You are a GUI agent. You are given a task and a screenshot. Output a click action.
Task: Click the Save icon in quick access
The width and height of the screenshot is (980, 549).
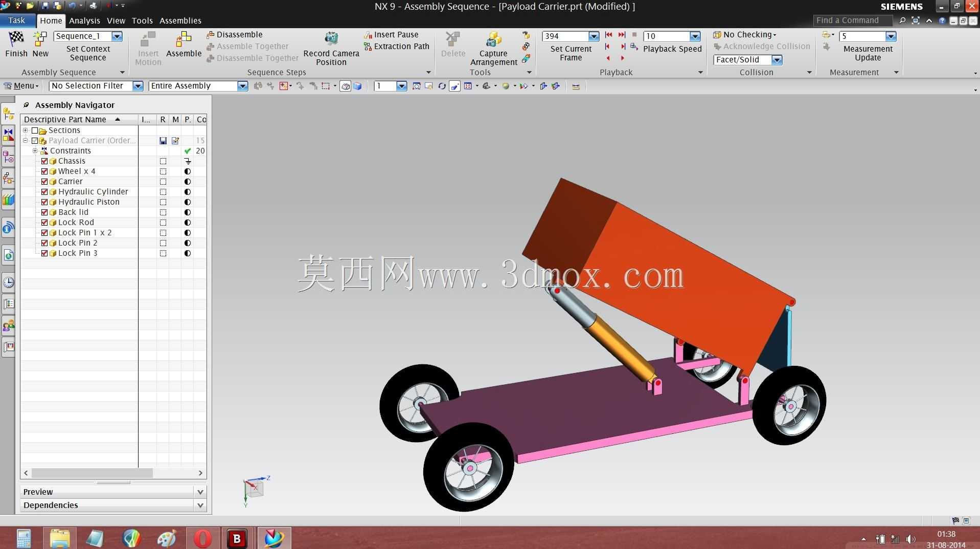44,6
